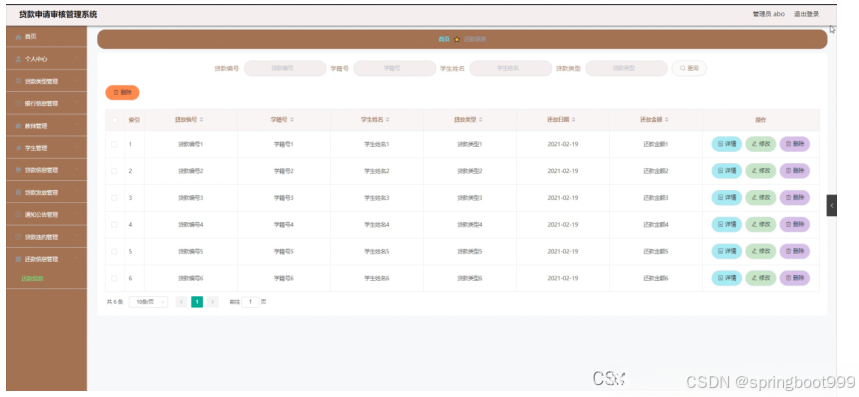Click the 查询 search button
The height and width of the screenshot is (397, 859).
pyautogui.click(x=689, y=68)
